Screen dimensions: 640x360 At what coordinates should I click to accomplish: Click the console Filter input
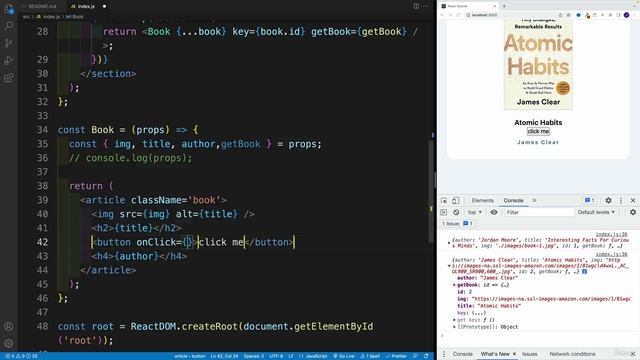(538, 212)
